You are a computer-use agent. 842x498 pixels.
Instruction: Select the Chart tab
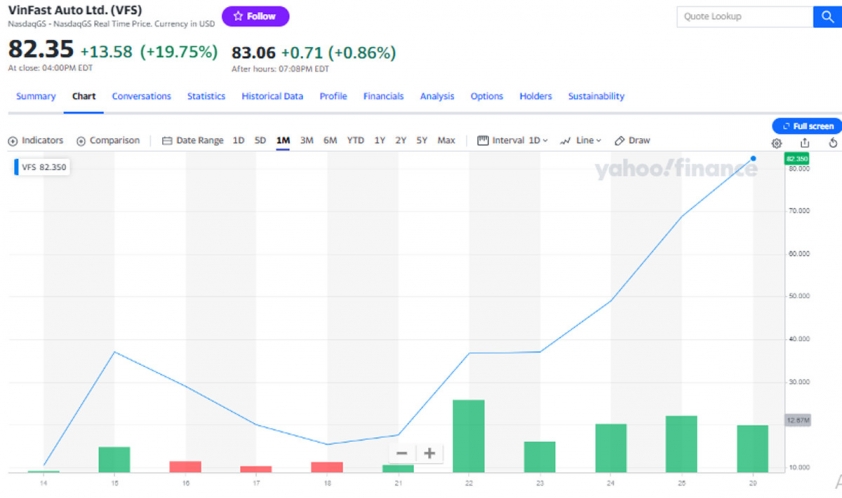[84, 96]
